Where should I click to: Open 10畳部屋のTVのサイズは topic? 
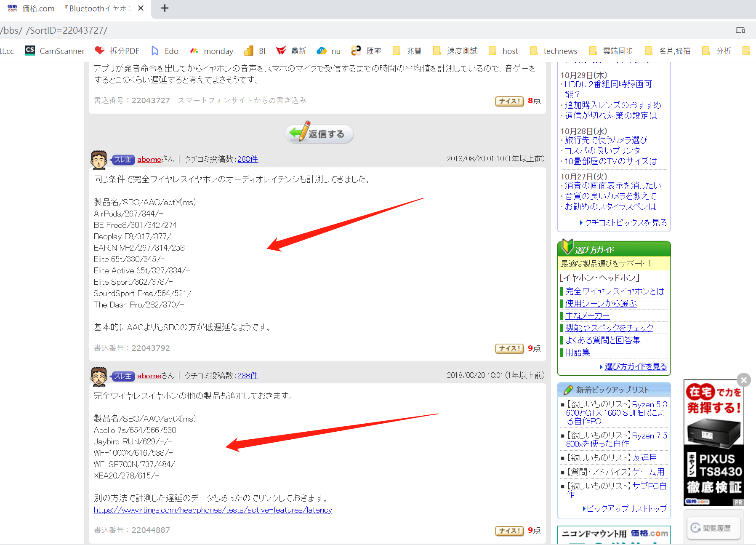click(611, 161)
